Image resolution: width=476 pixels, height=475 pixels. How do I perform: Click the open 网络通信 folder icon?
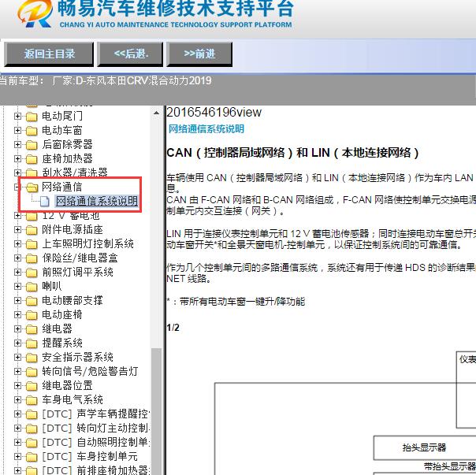pyautogui.click(x=32, y=187)
